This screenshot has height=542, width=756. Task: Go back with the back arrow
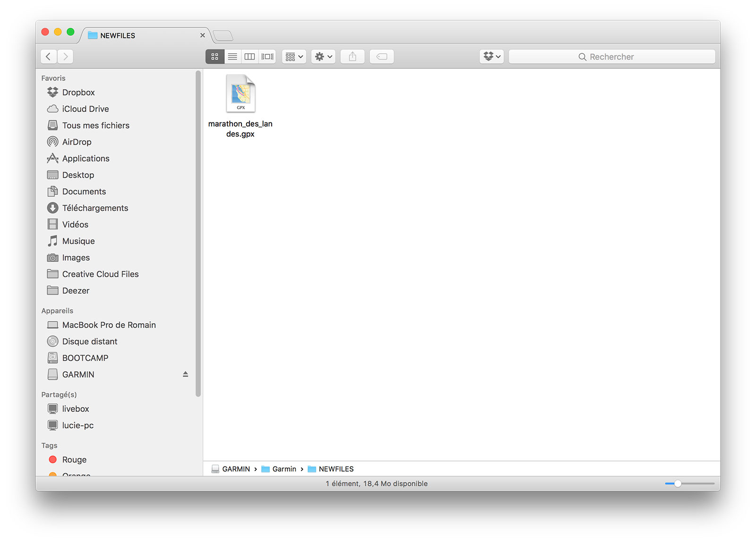click(48, 57)
